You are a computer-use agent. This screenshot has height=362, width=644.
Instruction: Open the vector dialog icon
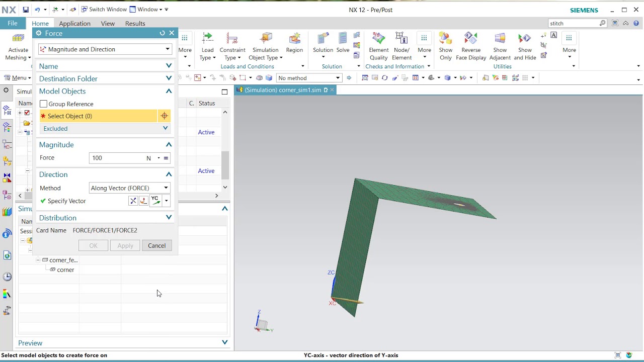tap(143, 201)
